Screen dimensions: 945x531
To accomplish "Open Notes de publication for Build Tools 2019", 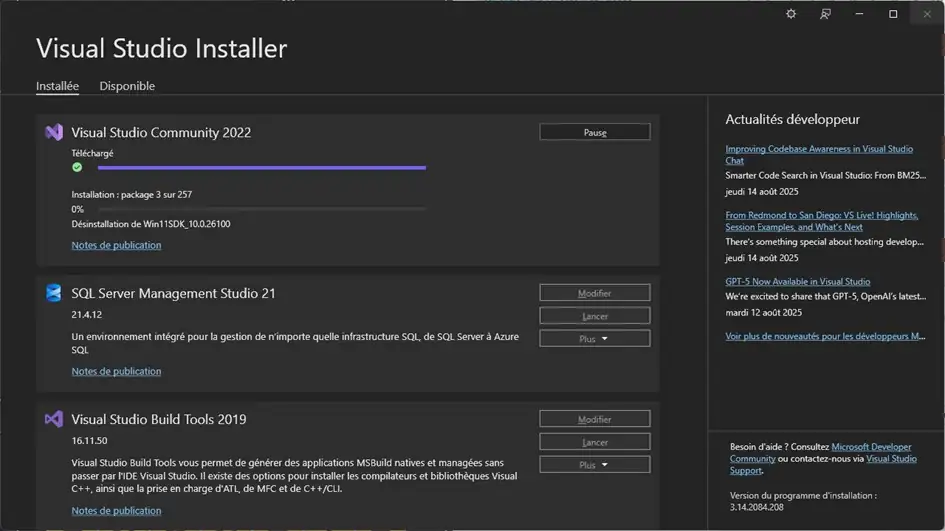I will pyautogui.click(x=116, y=511).
